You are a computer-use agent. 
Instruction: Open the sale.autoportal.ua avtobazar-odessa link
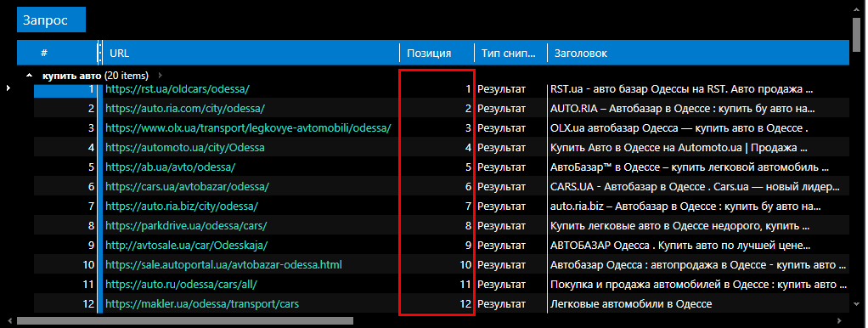point(223,265)
